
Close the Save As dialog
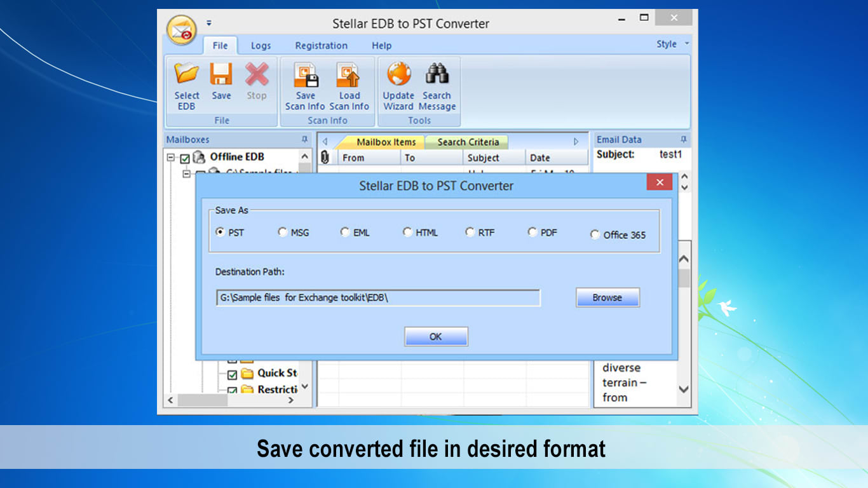coord(660,182)
